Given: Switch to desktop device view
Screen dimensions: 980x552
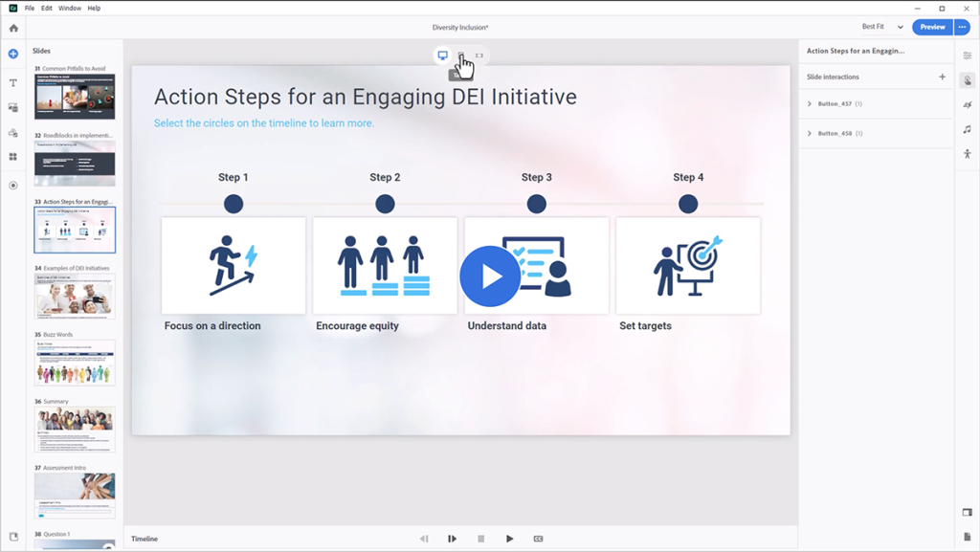Looking at the screenshot, I should 442,55.
